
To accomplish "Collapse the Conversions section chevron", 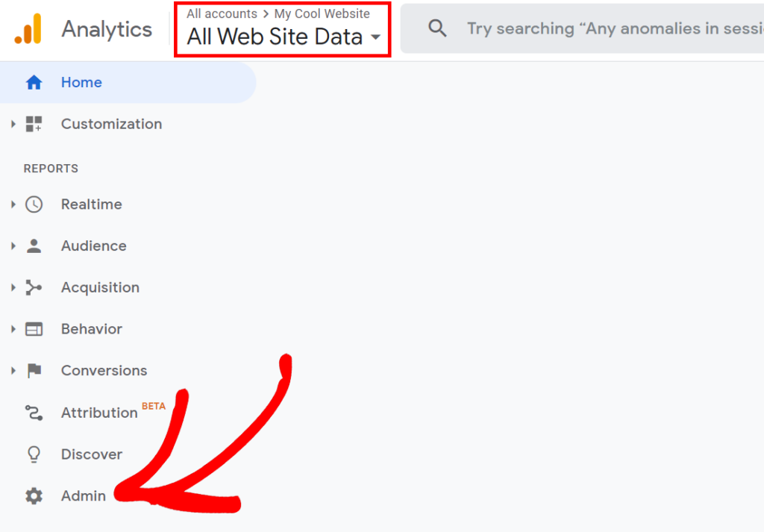I will [x=12, y=370].
